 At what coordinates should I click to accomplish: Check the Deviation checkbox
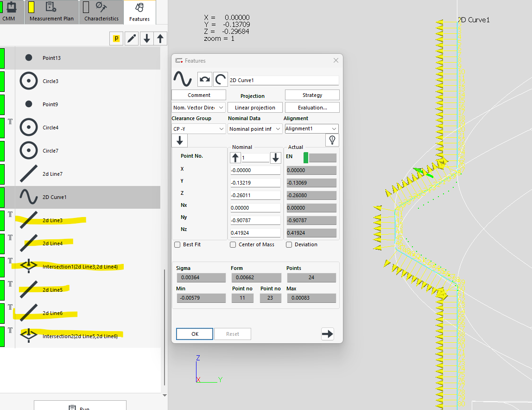[289, 244]
